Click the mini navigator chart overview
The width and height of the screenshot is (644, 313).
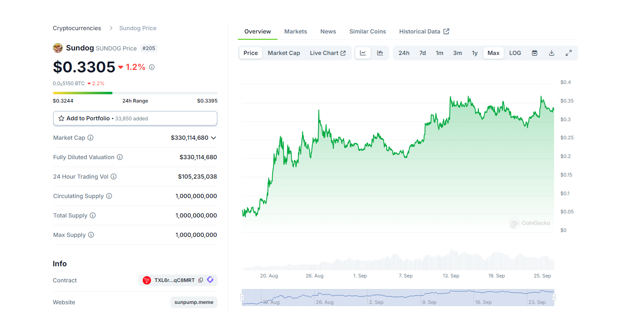click(398, 297)
